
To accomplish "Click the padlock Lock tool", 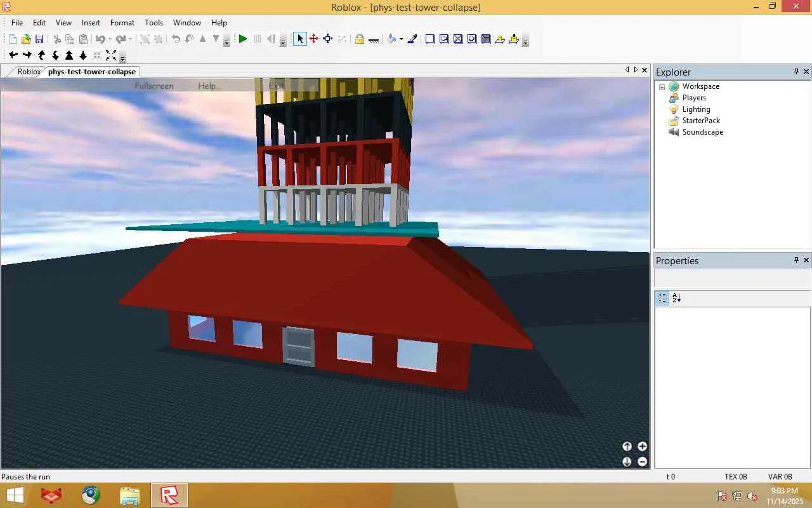I will 360,39.
